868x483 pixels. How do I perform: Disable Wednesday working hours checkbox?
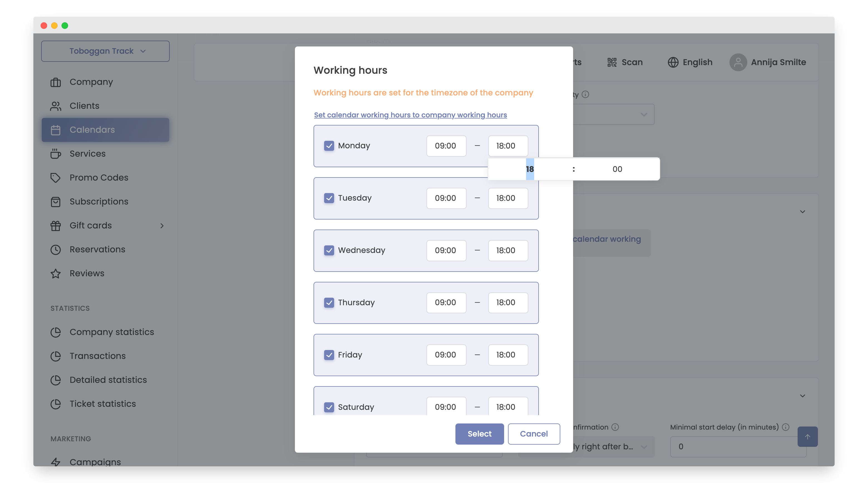(x=329, y=250)
